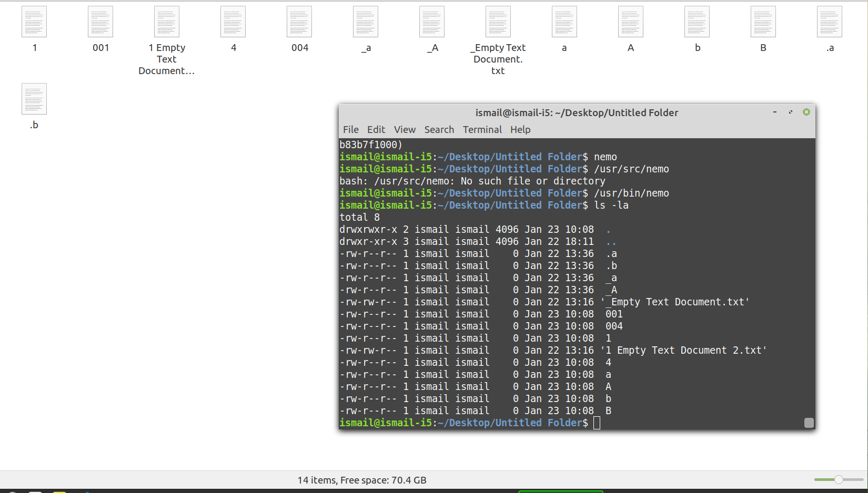Image resolution: width=868 pixels, height=493 pixels.
Task: Select the uppercase B file icon
Action: [763, 22]
